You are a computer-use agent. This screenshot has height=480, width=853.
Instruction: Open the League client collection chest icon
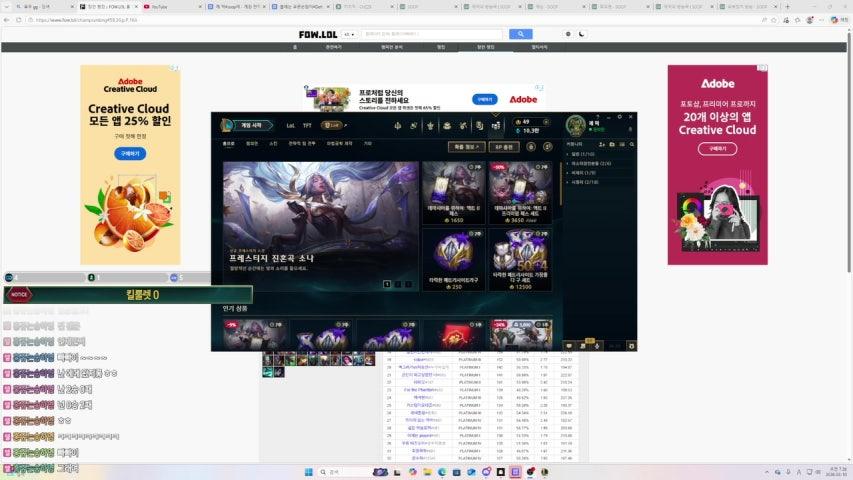click(447, 126)
